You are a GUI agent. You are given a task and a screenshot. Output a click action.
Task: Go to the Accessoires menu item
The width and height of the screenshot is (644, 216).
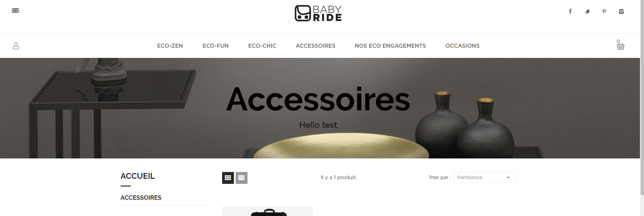click(x=315, y=46)
